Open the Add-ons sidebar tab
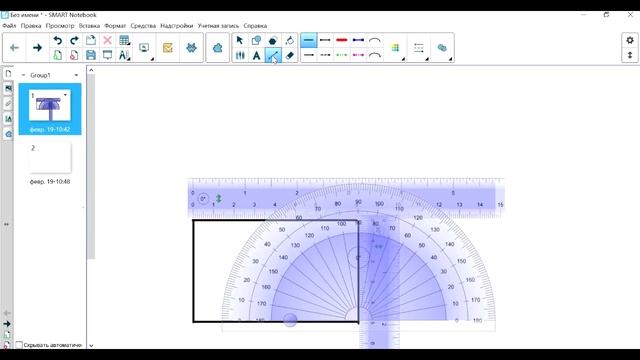Screen dimensions: 640x360 8,134
